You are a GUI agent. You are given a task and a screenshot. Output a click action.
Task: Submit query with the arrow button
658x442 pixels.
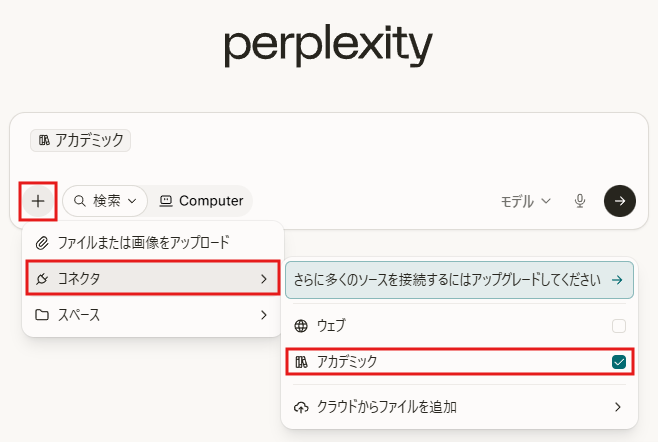620,201
